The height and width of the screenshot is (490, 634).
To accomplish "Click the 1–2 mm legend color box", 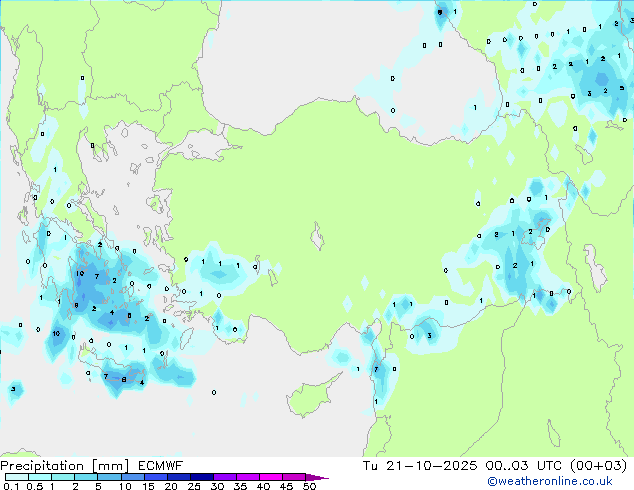I will click(x=63, y=477).
